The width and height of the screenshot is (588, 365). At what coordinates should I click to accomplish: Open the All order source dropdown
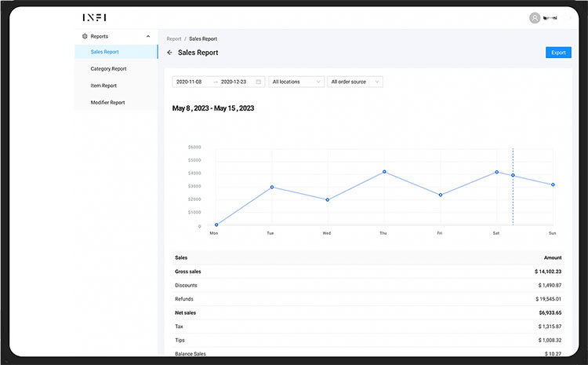point(355,82)
